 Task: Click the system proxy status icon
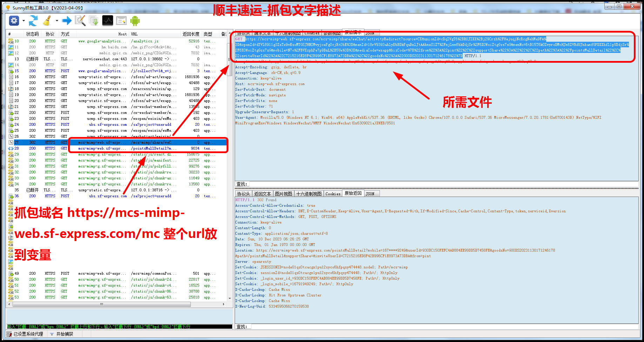point(9,334)
